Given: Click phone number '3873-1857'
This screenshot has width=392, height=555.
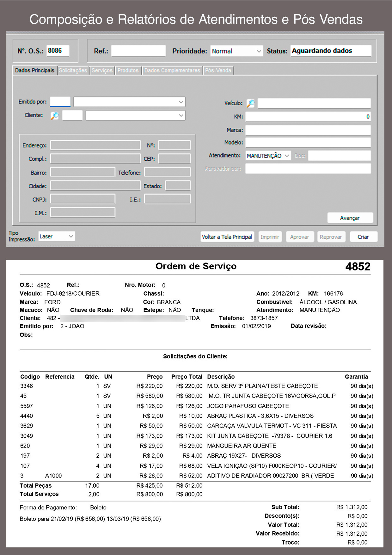Looking at the screenshot, I should 264,318.
